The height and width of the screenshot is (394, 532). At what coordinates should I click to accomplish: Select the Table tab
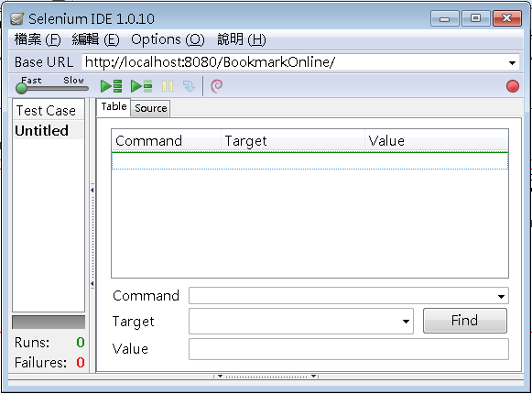point(114,107)
